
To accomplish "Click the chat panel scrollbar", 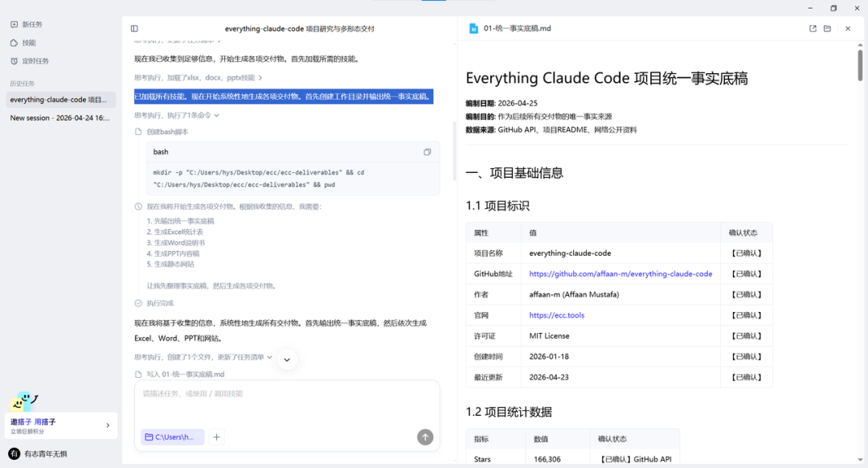I will tap(454, 152).
